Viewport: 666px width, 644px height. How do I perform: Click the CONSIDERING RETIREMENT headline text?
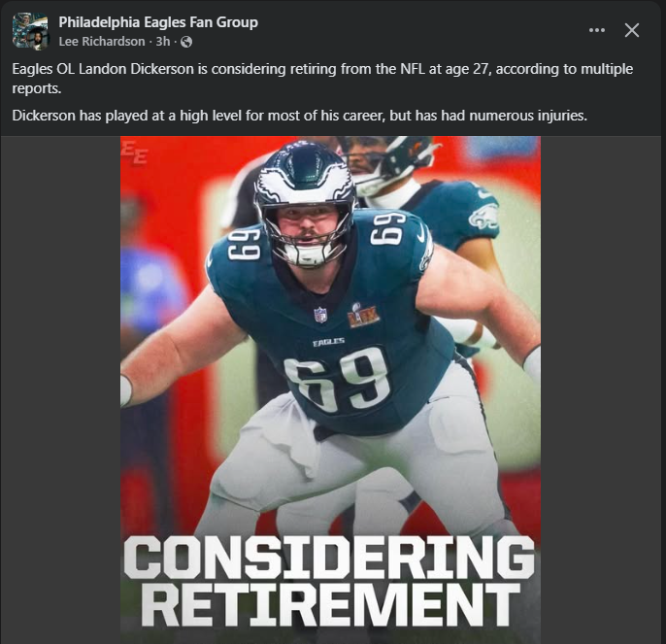(330, 582)
